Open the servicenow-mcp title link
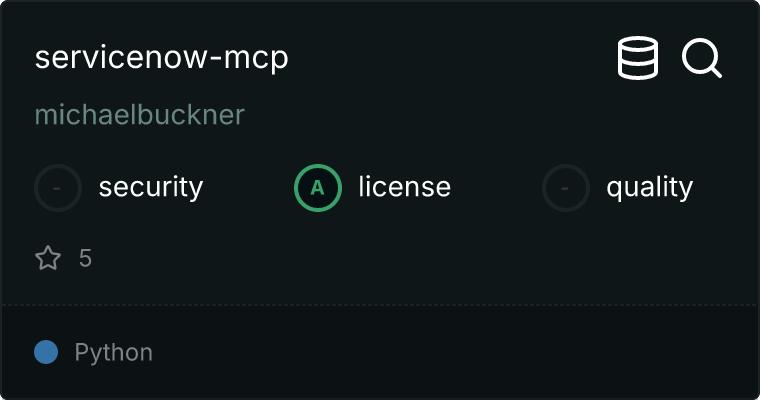This screenshot has width=760, height=400. point(161,58)
